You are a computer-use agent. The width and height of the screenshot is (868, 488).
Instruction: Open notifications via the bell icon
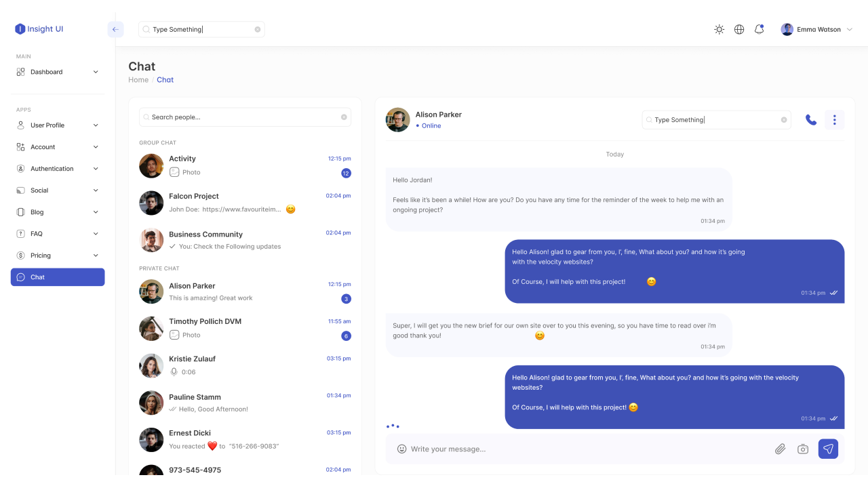click(759, 29)
